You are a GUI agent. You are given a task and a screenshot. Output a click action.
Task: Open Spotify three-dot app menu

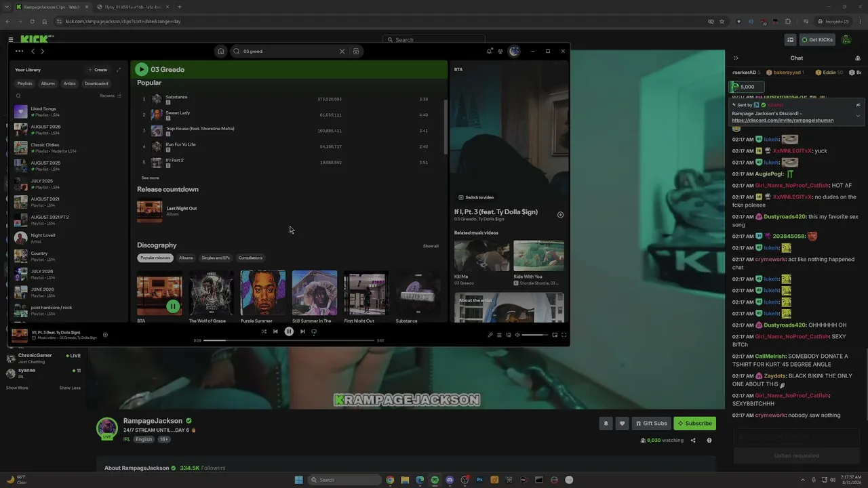pos(19,51)
